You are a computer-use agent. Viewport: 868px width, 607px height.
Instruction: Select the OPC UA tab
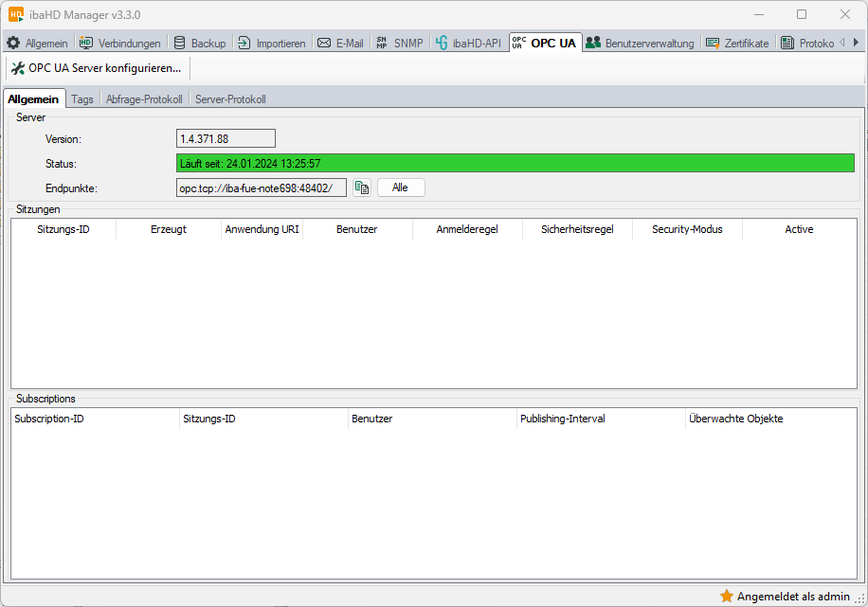[x=545, y=44]
